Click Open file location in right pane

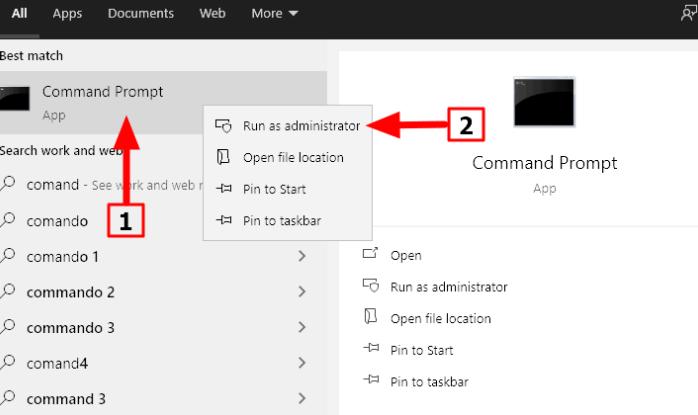pyautogui.click(x=440, y=318)
